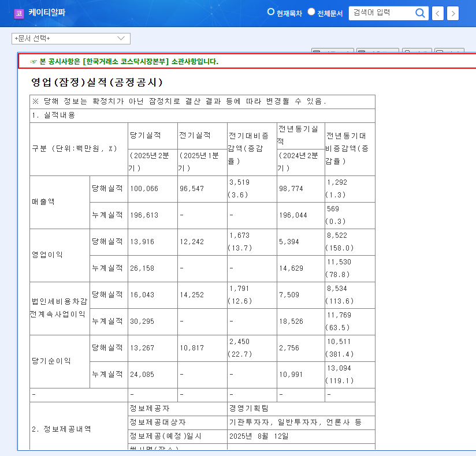This screenshot has height=456, width=476.
Task: Click the 법인세비용차감전계속사업이익 row label
Action: click(x=59, y=308)
